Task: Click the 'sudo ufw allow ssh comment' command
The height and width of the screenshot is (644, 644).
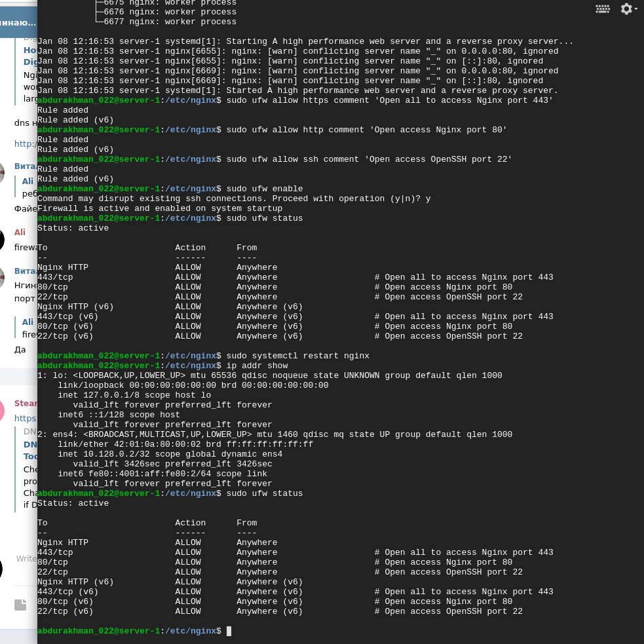Action: click(x=369, y=159)
